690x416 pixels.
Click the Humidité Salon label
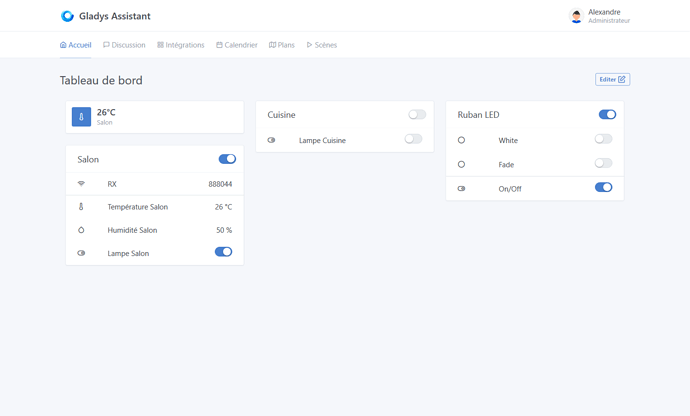(132, 230)
